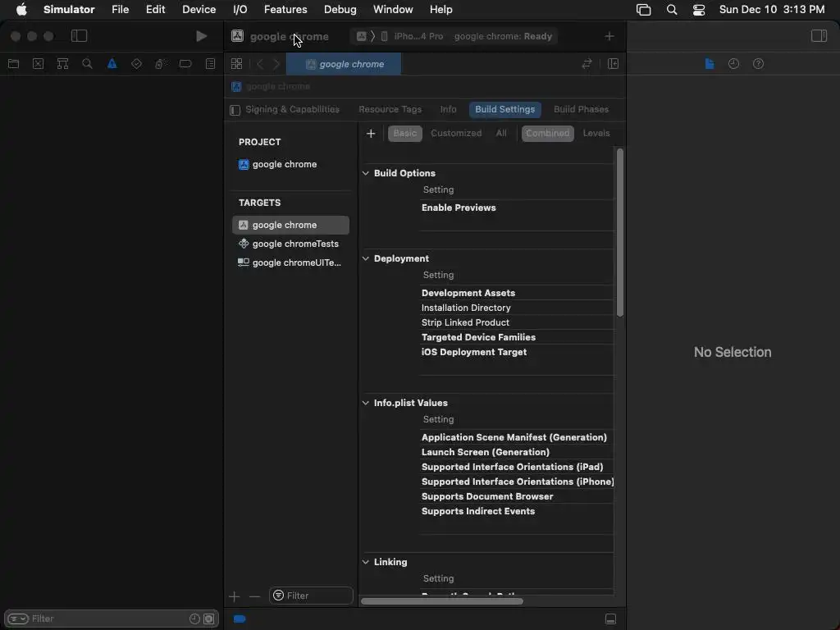
Task: Open the scheme selector dropdown
Action: pyautogui.click(x=362, y=36)
